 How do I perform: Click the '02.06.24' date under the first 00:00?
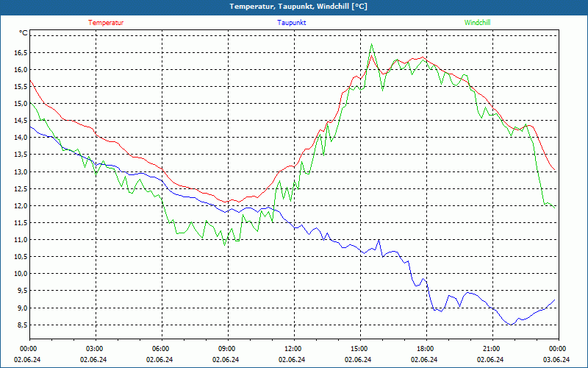(27, 360)
